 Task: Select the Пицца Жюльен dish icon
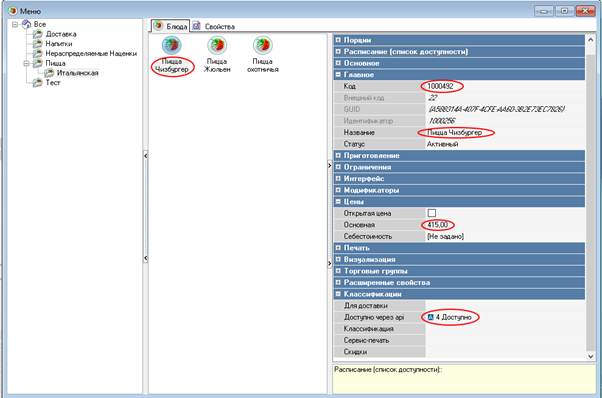pos(217,45)
